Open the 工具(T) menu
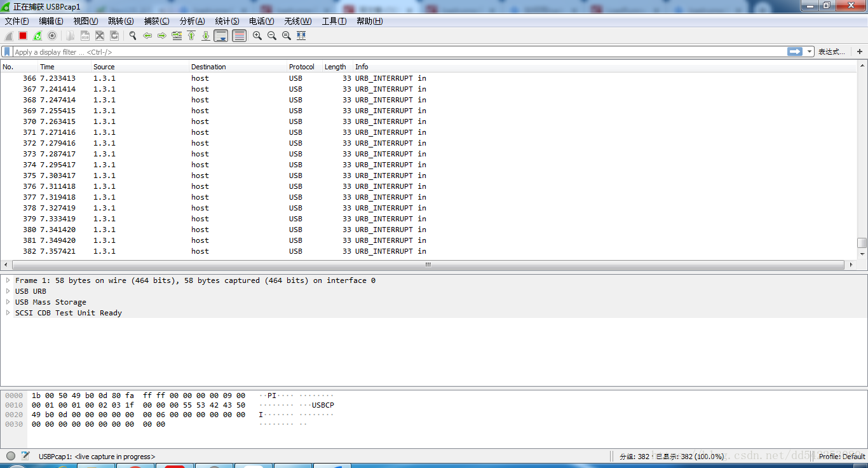This screenshot has width=868, height=468. (334, 21)
